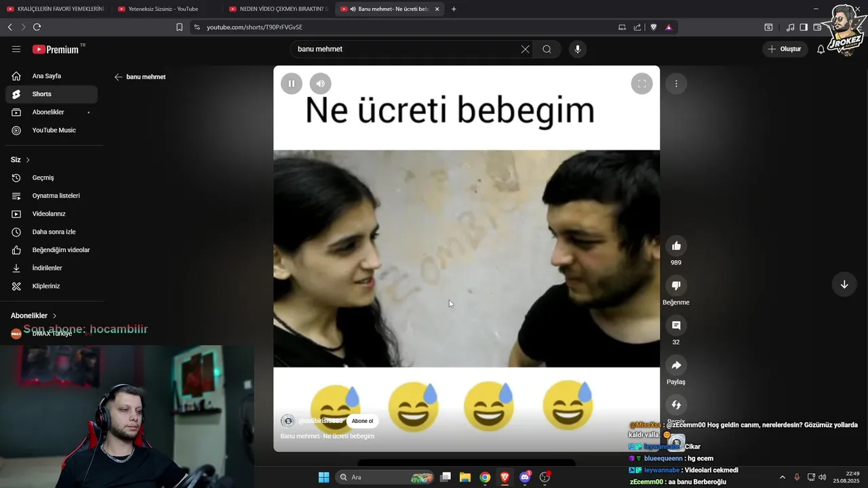
Task: Share the short via Paylaş
Action: [676, 365]
